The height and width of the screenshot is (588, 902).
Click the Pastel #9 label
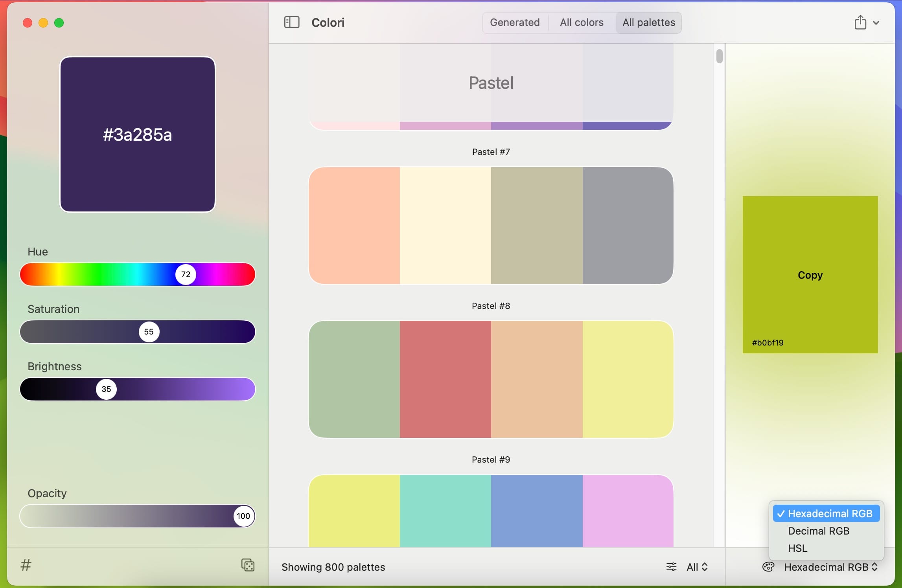[491, 459]
